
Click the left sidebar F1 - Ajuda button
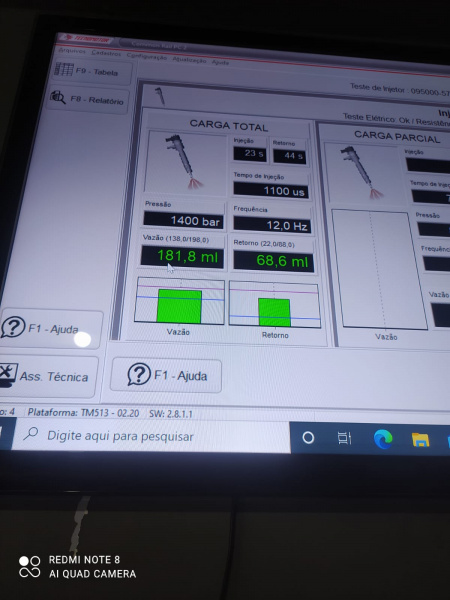click(x=50, y=328)
